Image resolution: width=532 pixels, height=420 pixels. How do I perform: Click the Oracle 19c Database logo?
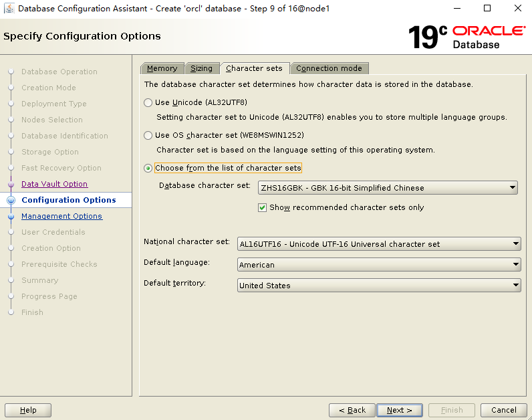click(x=467, y=37)
